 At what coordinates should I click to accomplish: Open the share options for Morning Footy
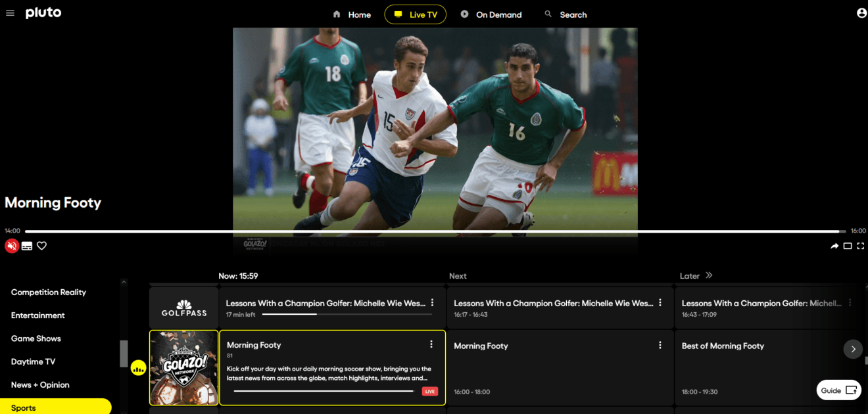click(834, 245)
